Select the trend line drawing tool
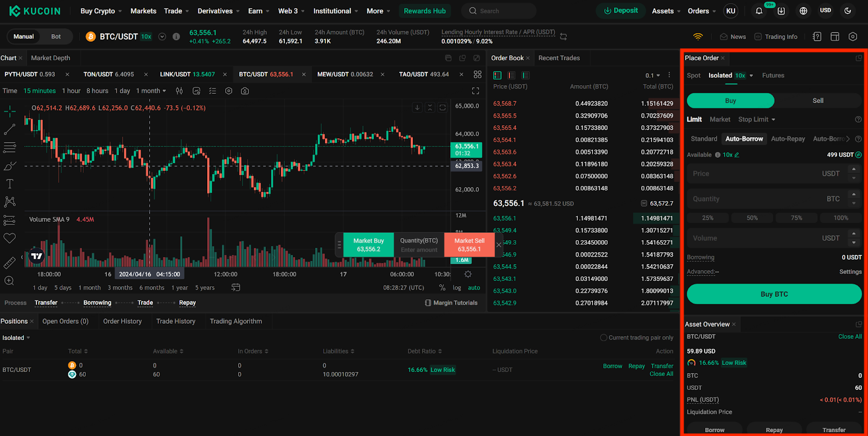868x436 pixels. point(10,130)
